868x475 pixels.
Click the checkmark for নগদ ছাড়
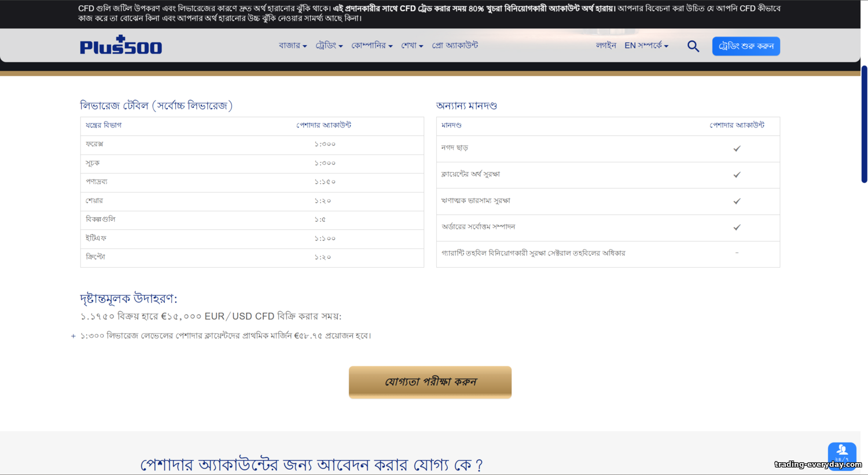click(737, 148)
